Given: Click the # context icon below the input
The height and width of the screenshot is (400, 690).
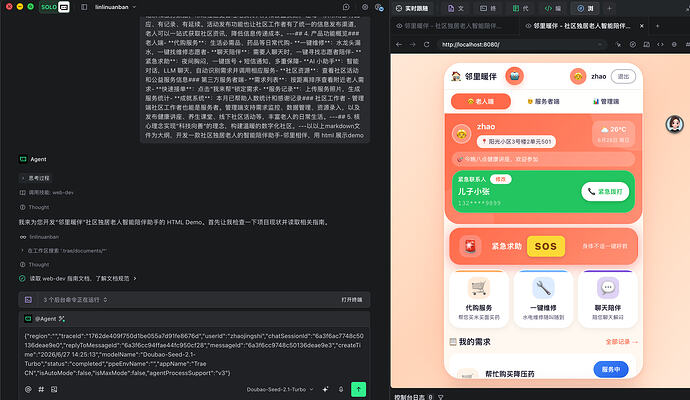Looking at the screenshot, I should click(41, 389).
